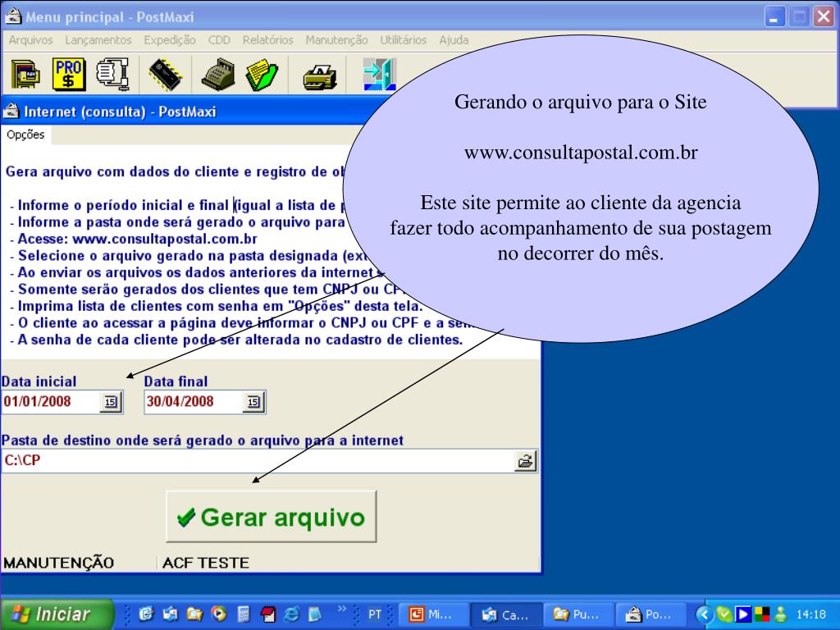The height and width of the screenshot is (630, 840).
Task: Open the Arquivos menu
Action: (30, 40)
